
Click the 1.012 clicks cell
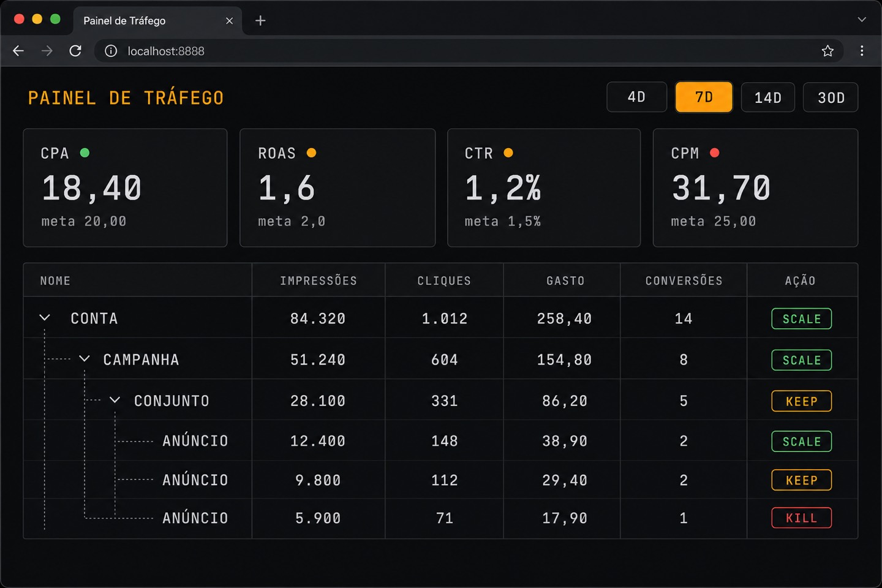point(445,318)
